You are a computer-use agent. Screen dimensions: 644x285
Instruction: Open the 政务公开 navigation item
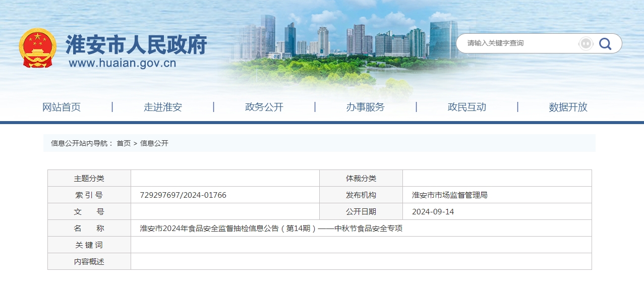pos(264,107)
